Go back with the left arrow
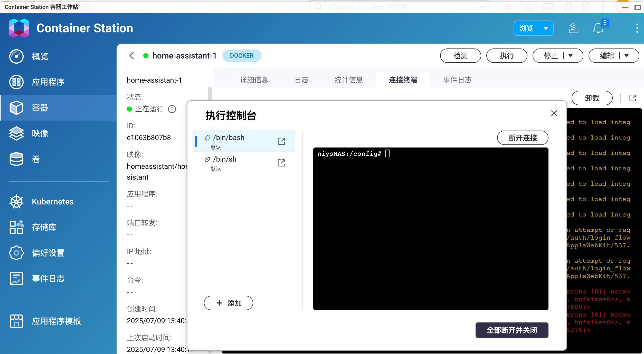The image size is (644, 354). coord(132,56)
